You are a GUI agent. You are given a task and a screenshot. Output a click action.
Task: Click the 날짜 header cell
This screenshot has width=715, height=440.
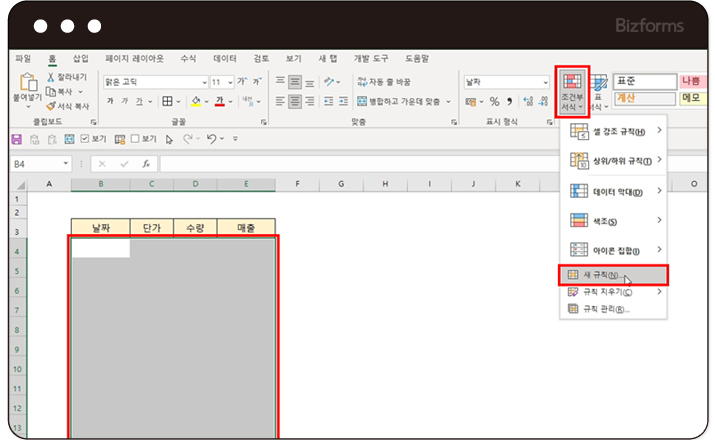(100, 227)
